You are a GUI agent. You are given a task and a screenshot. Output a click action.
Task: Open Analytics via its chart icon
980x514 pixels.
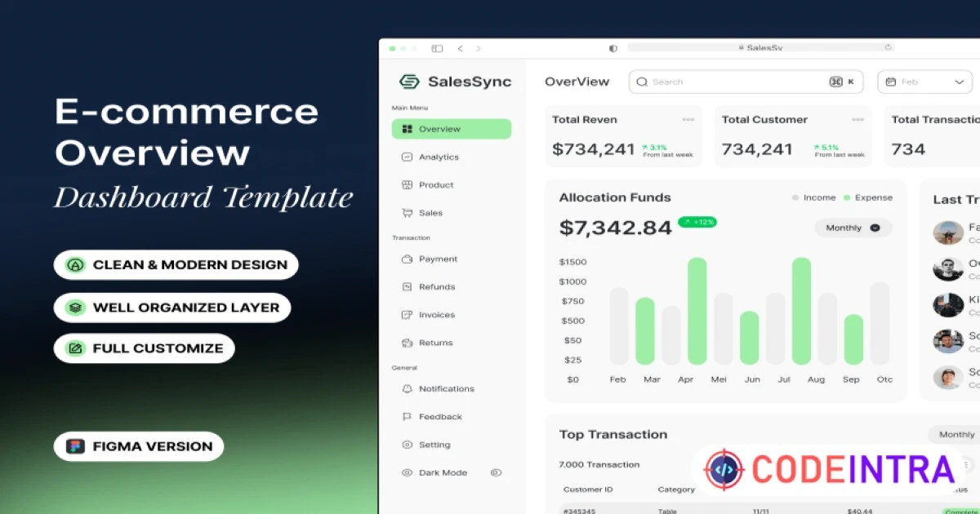point(407,157)
